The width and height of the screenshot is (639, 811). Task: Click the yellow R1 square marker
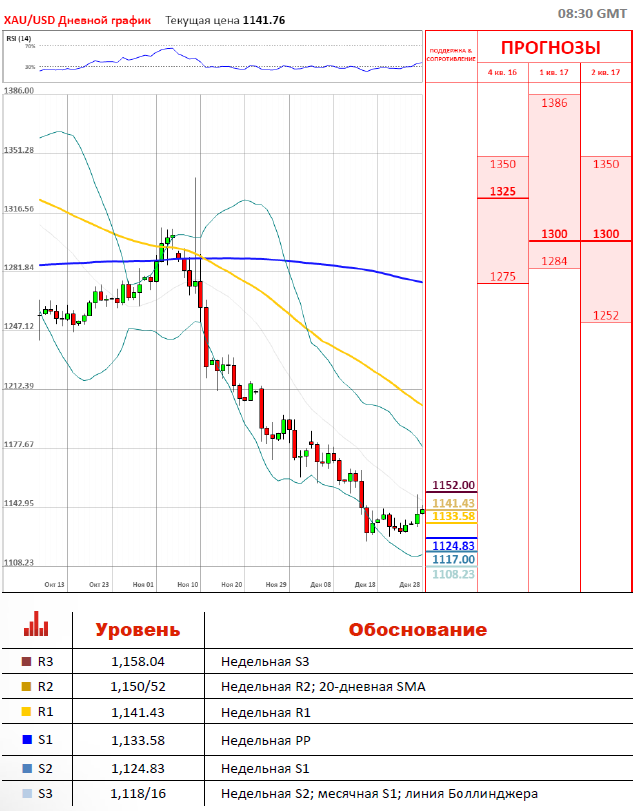click(x=26, y=714)
